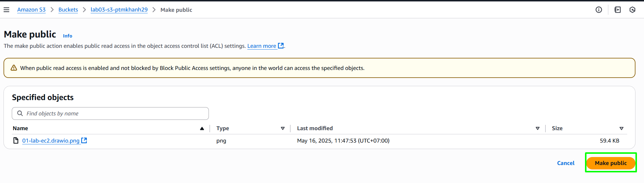
Task: Cancel the make public action
Action: [566, 163]
